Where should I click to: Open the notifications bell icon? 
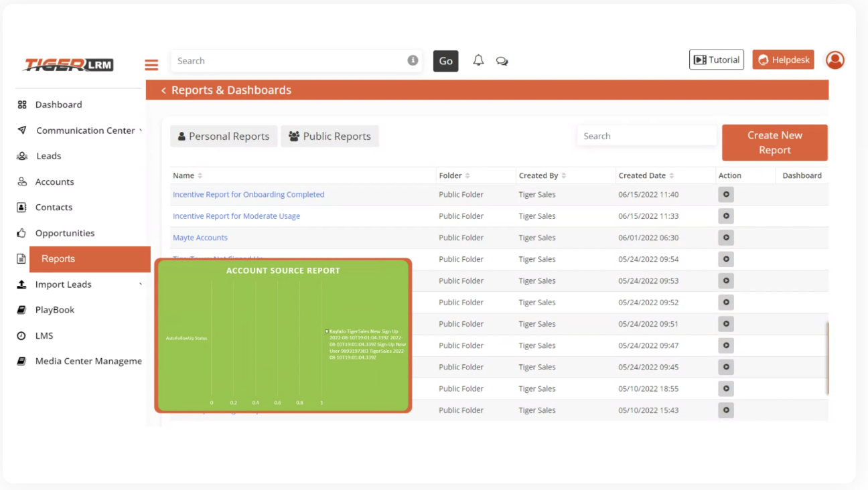pyautogui.click(x=478, y=60)
